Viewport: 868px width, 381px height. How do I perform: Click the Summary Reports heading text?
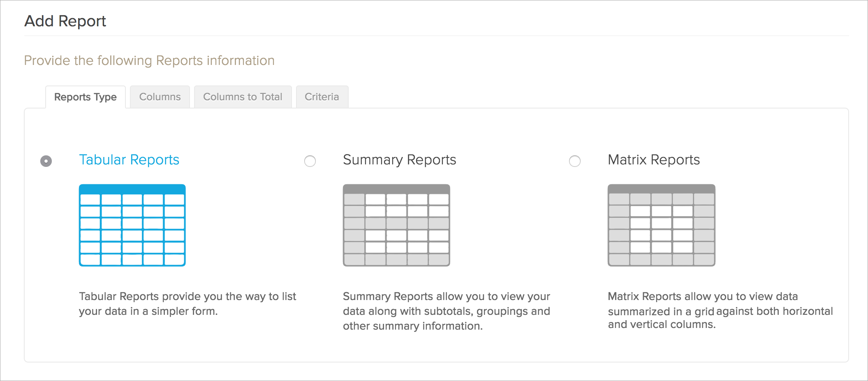pos(399,159)
